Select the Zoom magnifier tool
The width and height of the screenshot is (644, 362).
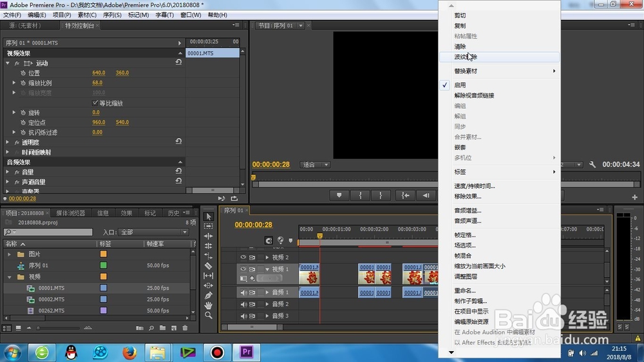coord(208,315)
